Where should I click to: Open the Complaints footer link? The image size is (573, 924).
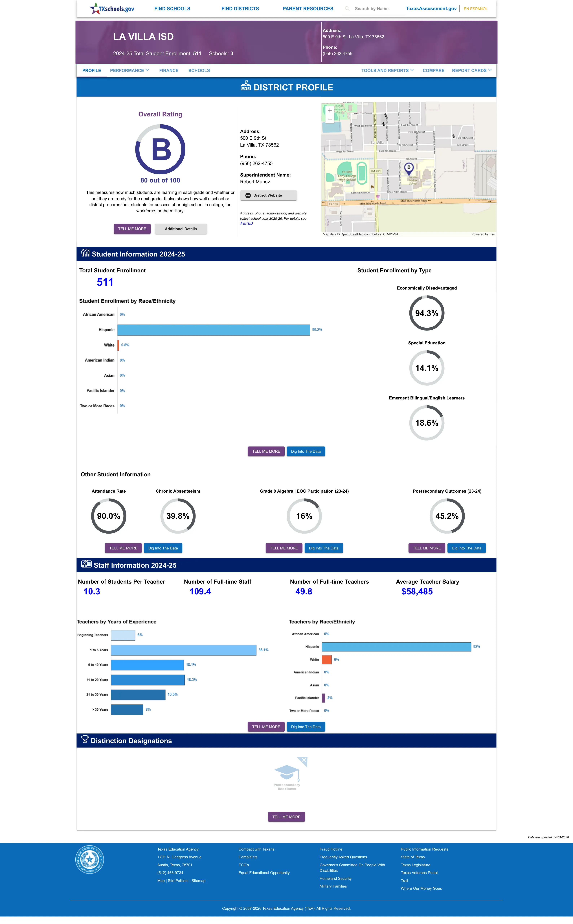tap(248, 857)
